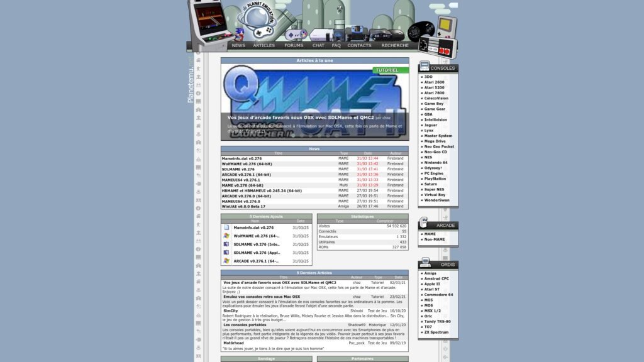Open the RECHERCHE search page
This screenshot has height=362, width=644.
click(x=395, y=45)
